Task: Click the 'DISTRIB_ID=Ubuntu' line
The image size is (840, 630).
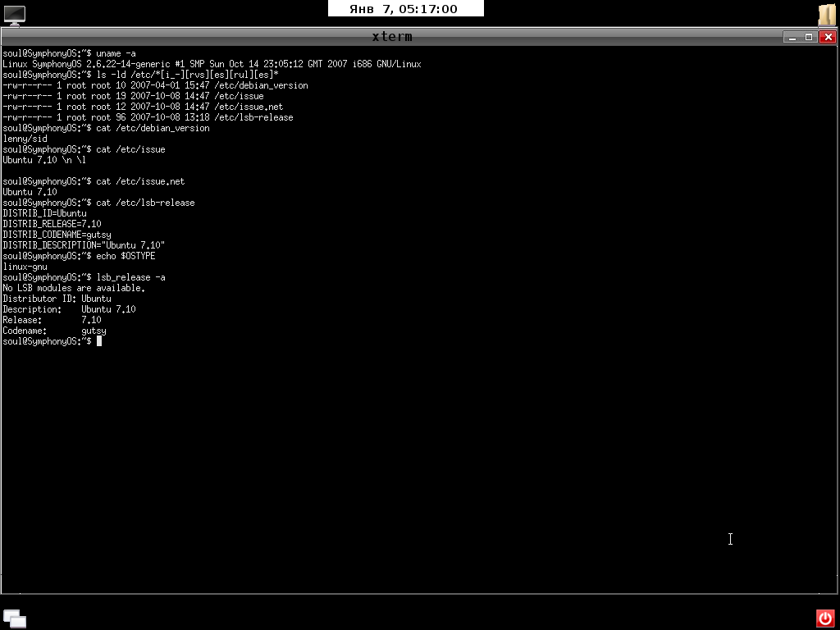Action: (44, 213)
